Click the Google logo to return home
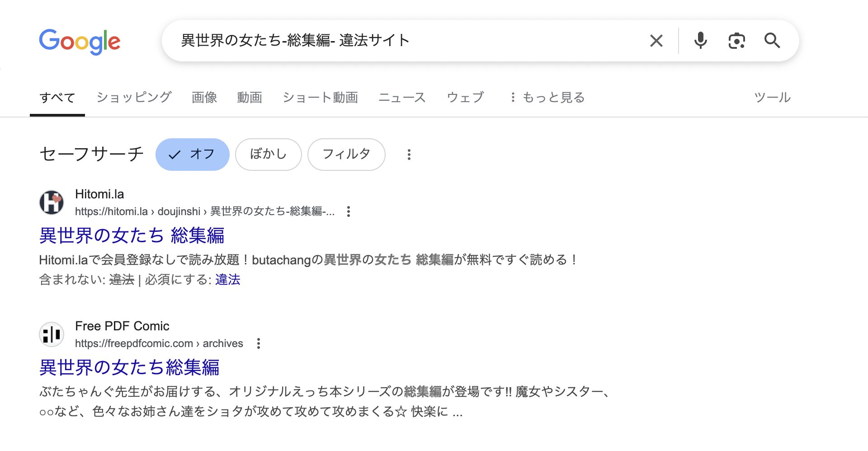This screenshot has width=868, height=451. 80,41
